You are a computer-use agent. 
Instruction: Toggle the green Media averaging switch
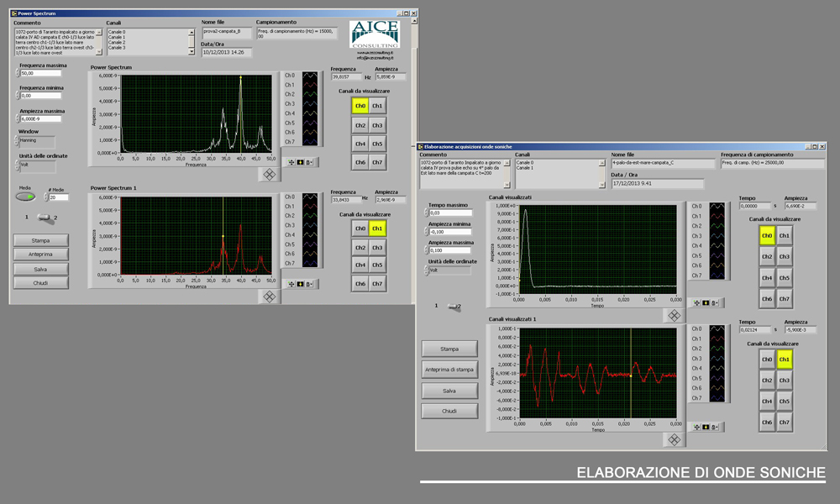pos(25,197)
